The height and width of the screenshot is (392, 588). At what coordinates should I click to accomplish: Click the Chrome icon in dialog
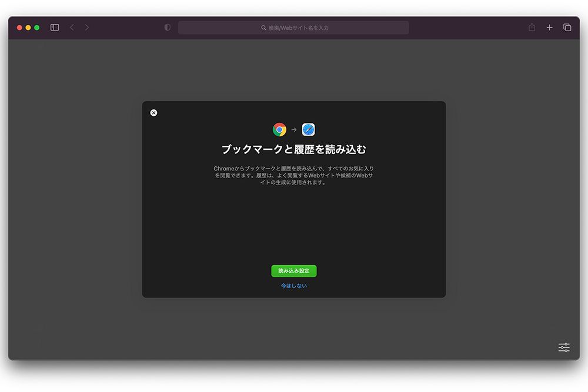pos(279,130)
